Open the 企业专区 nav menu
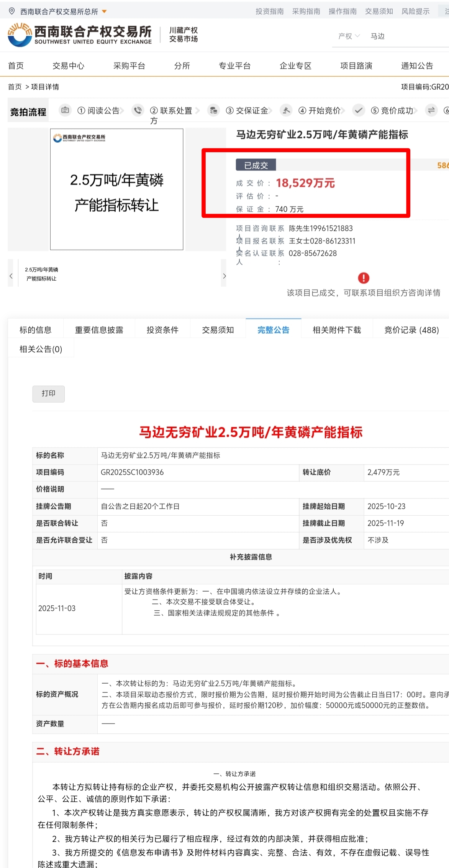 (295, 66)
